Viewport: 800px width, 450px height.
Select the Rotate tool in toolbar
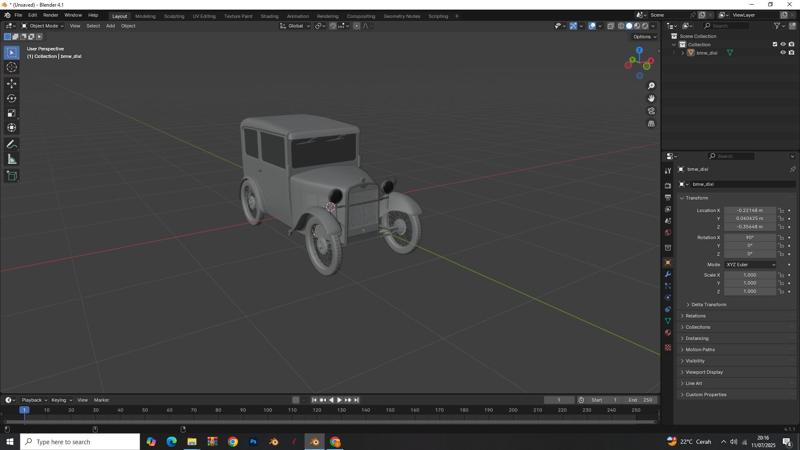coord(12,98)
